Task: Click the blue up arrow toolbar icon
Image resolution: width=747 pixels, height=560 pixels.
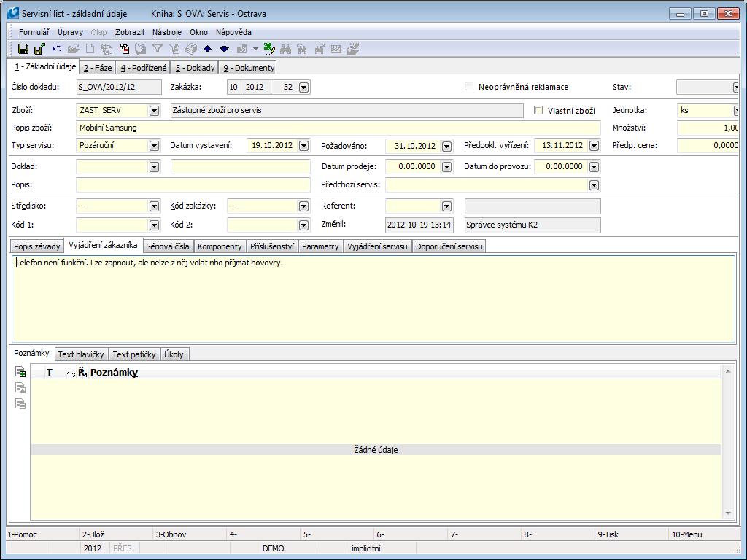Action: pos(208,49)
